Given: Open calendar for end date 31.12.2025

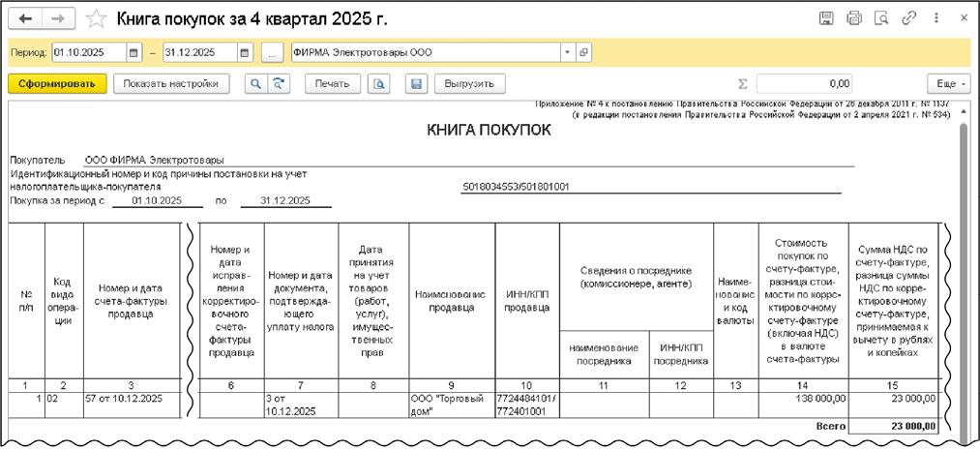Looking at the screenshot, I should coord(245,52).
